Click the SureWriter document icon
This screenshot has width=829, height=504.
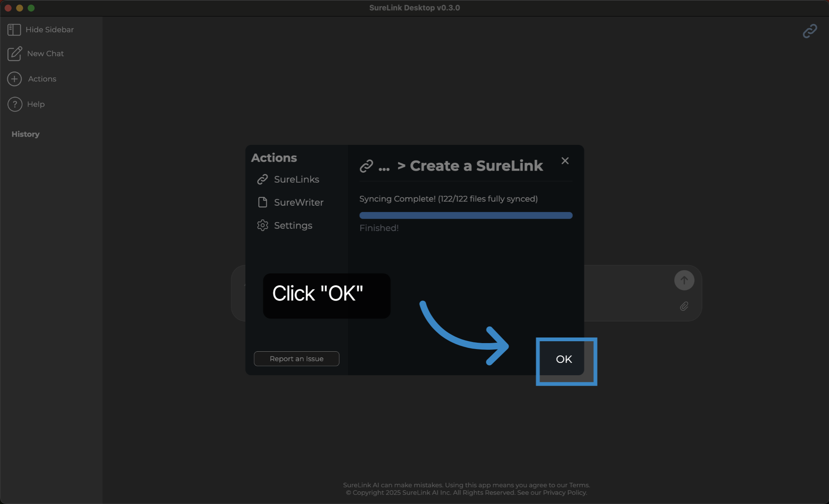(x=262, y=202)
